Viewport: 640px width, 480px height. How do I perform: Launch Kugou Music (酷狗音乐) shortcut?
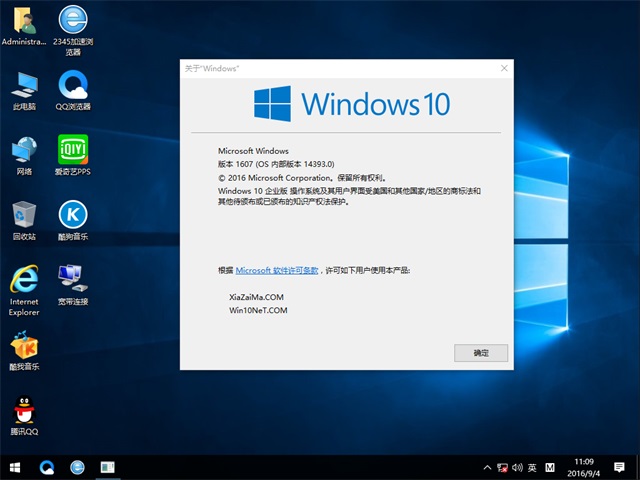(x=72, y=217)
